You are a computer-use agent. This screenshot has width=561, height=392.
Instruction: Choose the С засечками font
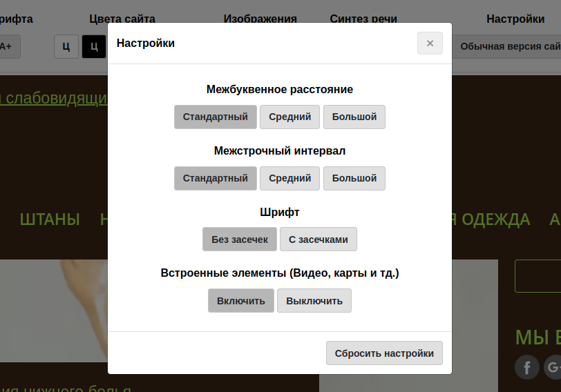pyautogui.click(x=318, y=239)
